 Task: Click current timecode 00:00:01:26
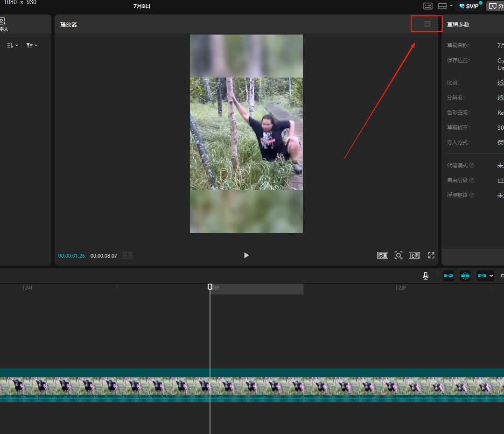click(x=71, y=256)
